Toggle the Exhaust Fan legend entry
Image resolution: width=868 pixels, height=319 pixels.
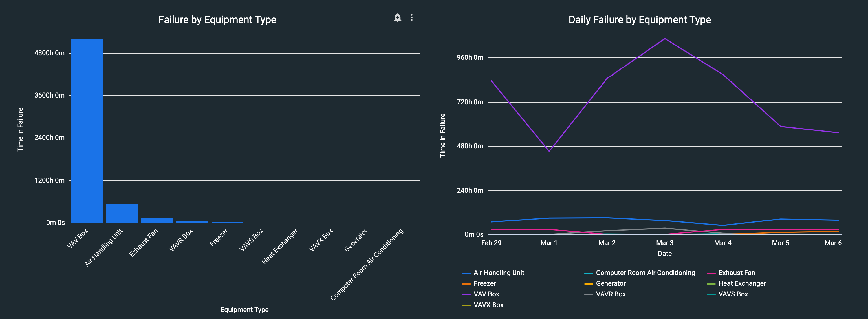[x=736, y=273]
